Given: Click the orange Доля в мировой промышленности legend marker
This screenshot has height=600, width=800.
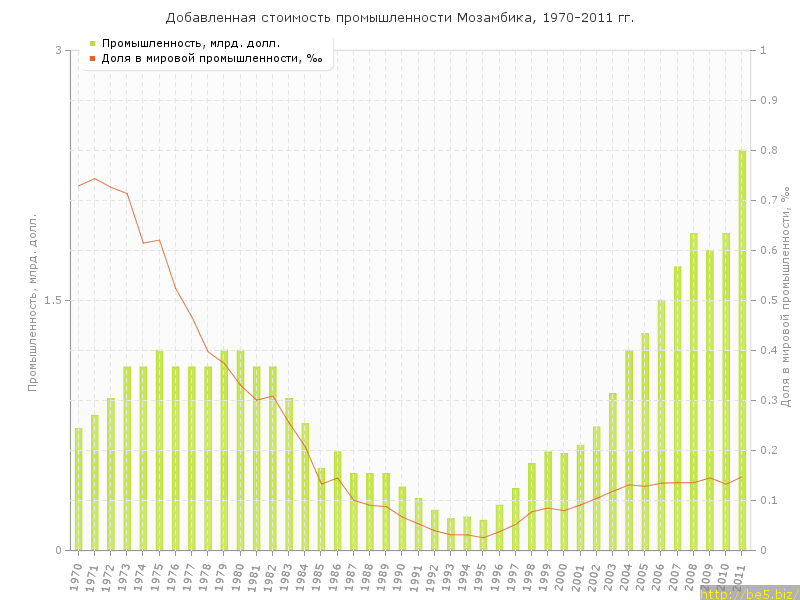Looking at the screenshot, I should 92,58.
